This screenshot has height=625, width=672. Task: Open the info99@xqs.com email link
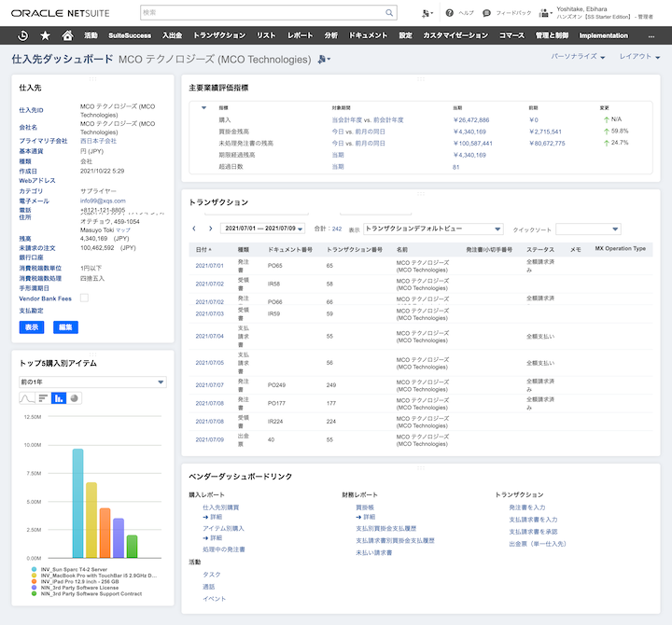pos(103,201)
